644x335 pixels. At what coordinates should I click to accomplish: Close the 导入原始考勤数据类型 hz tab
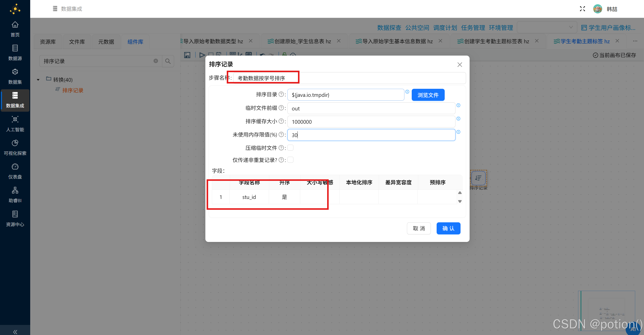(x=251, y=41)
